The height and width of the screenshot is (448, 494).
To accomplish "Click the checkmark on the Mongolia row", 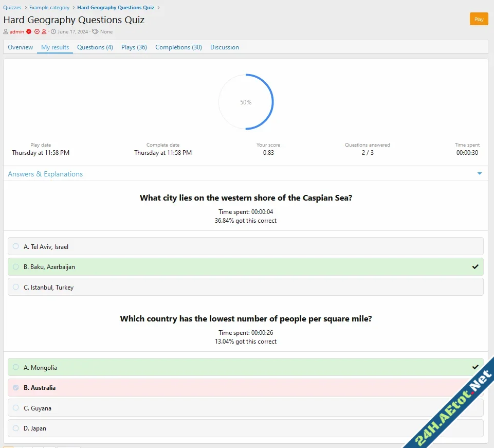I will tap(475, 367).
